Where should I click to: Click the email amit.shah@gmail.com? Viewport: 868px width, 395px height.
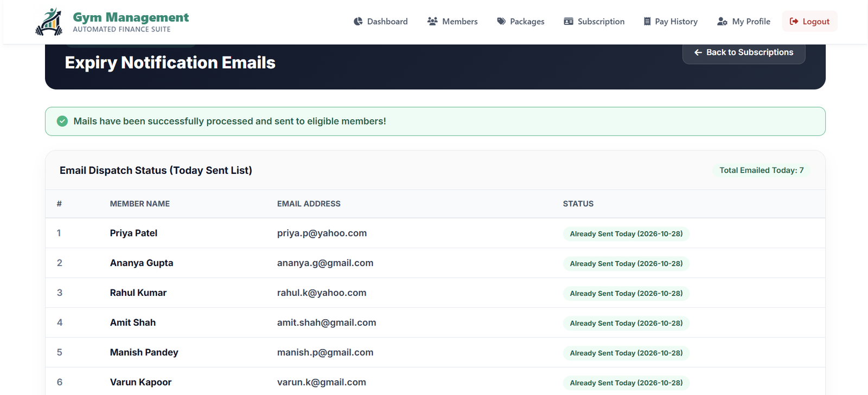(327, 322)
